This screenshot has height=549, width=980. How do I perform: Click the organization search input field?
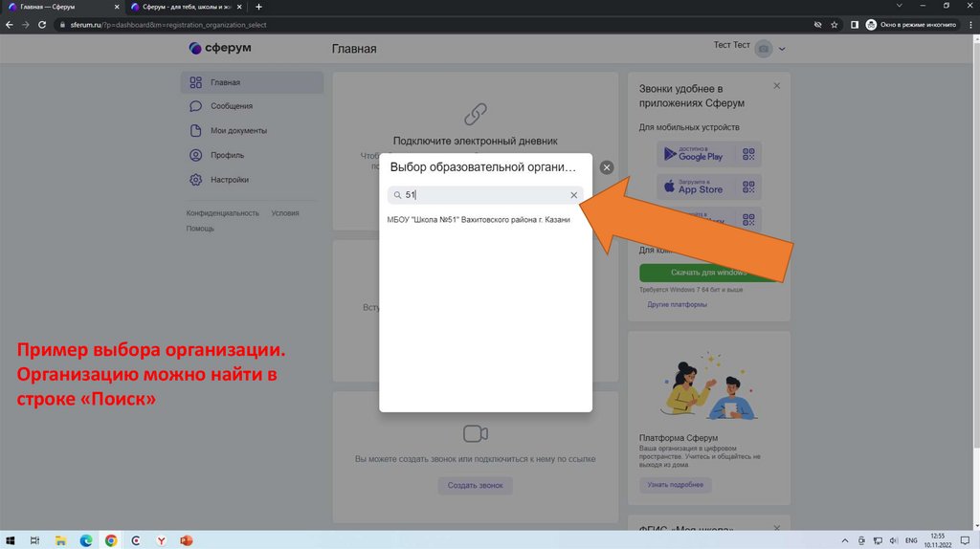pyautogui.click(x=485, y=195)
